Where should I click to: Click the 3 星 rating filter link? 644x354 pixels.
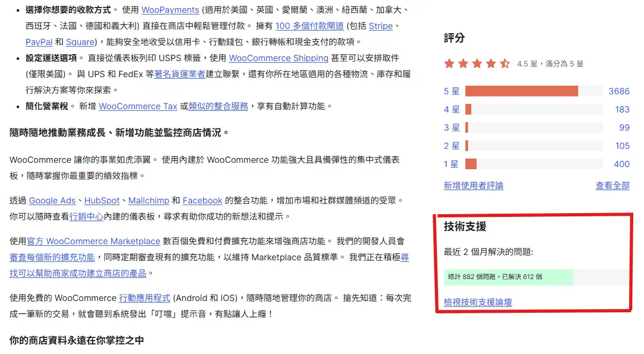(451, 127)
